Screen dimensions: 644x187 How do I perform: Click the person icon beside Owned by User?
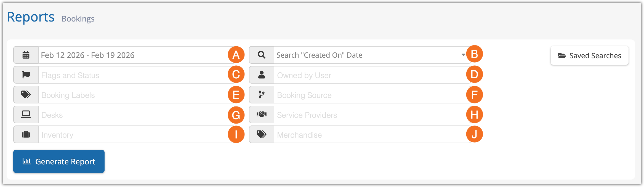[262, 75]
